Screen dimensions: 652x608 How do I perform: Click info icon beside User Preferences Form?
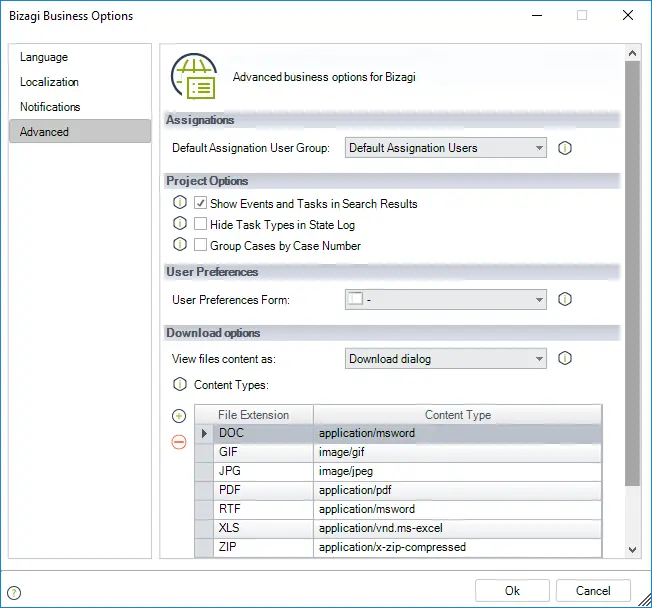click(564, 299)
